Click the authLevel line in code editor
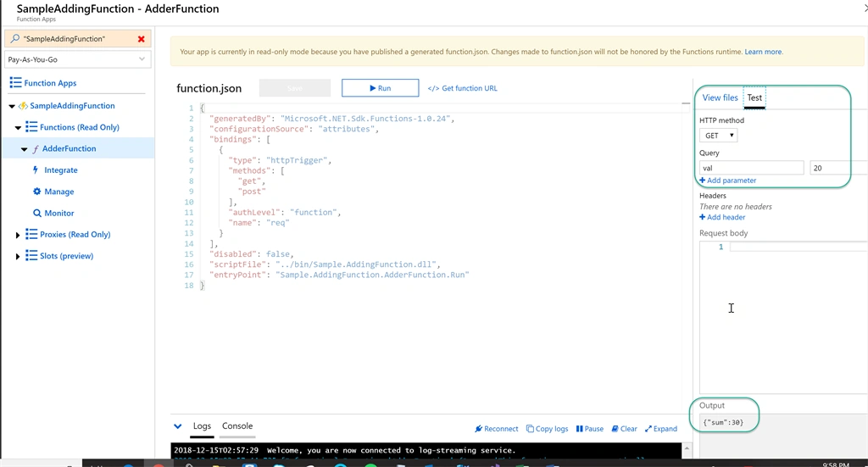Viewport: 868px width, 467px height. coord(285,213)
